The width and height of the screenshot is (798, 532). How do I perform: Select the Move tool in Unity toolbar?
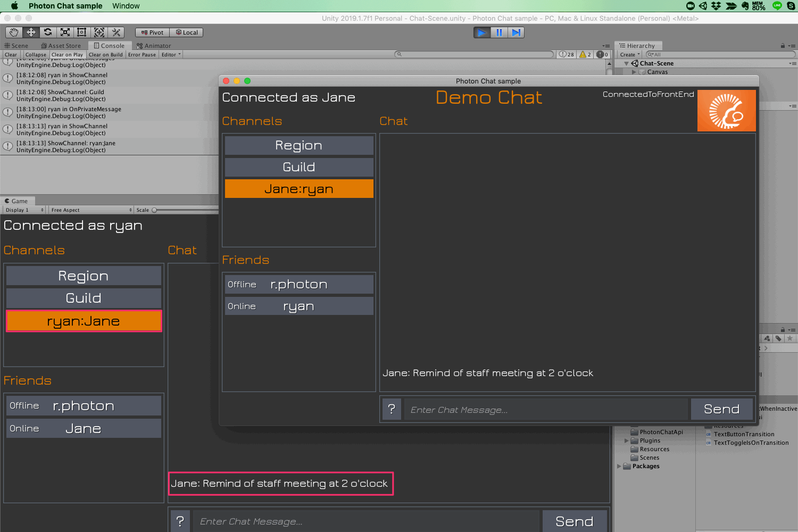tap(31, 32)
